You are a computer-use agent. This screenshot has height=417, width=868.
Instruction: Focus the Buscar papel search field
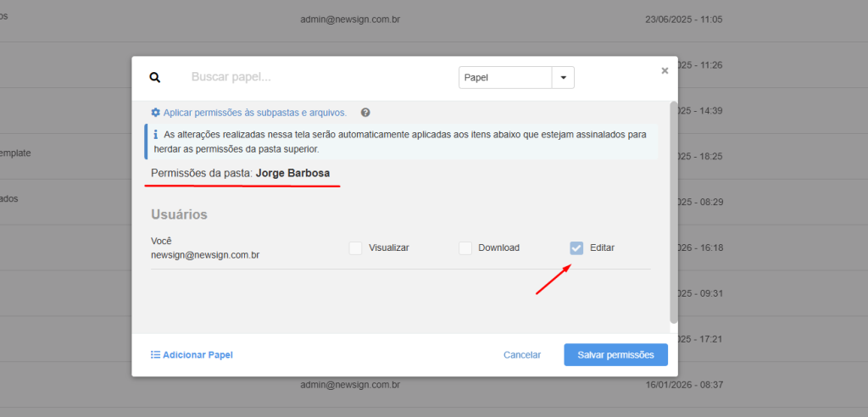tap(314, 77)
